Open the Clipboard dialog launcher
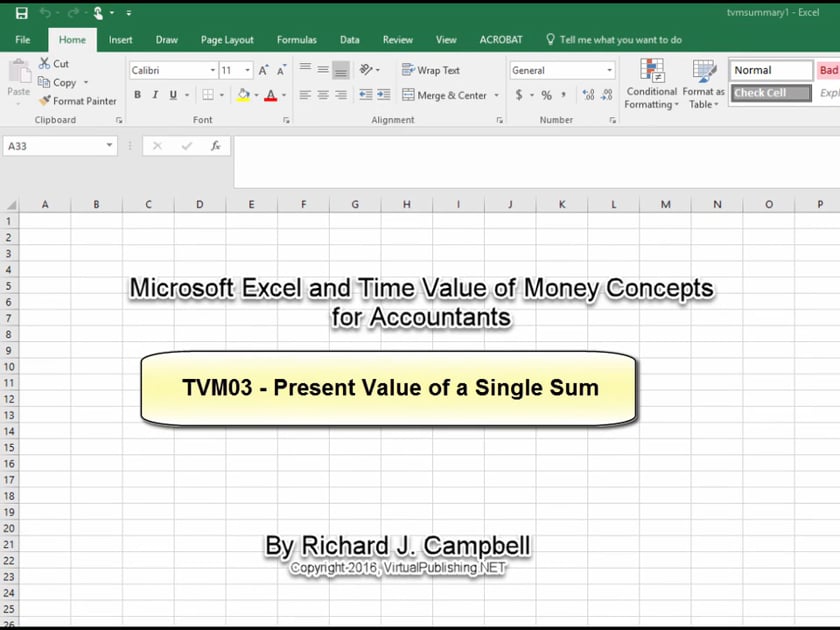 (119, 121)
